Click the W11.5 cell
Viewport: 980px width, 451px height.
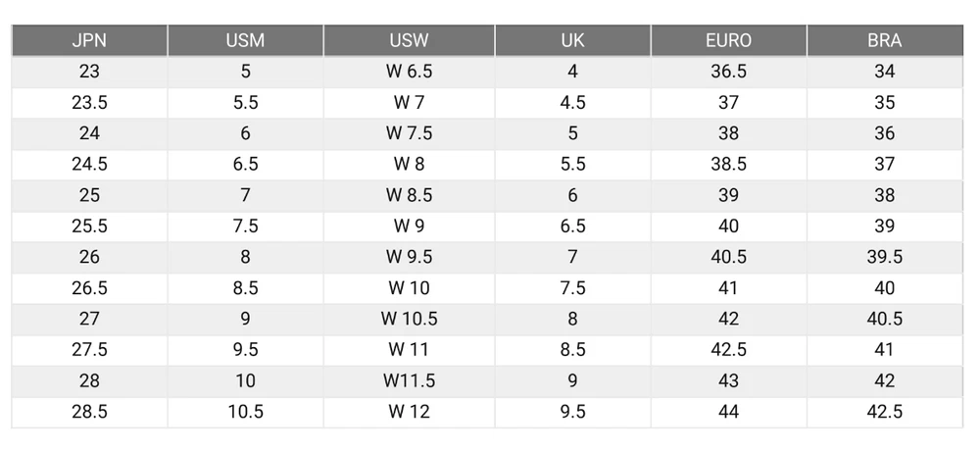[409, 380]
